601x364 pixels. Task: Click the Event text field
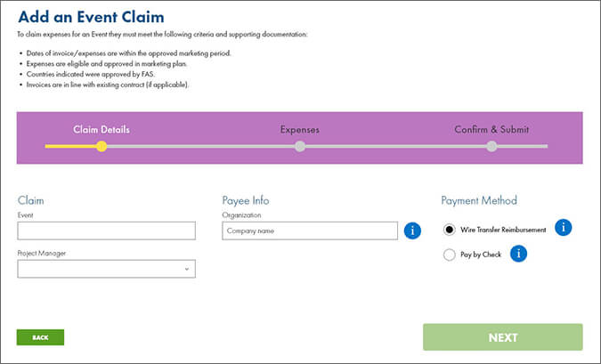tap(106, 231)
